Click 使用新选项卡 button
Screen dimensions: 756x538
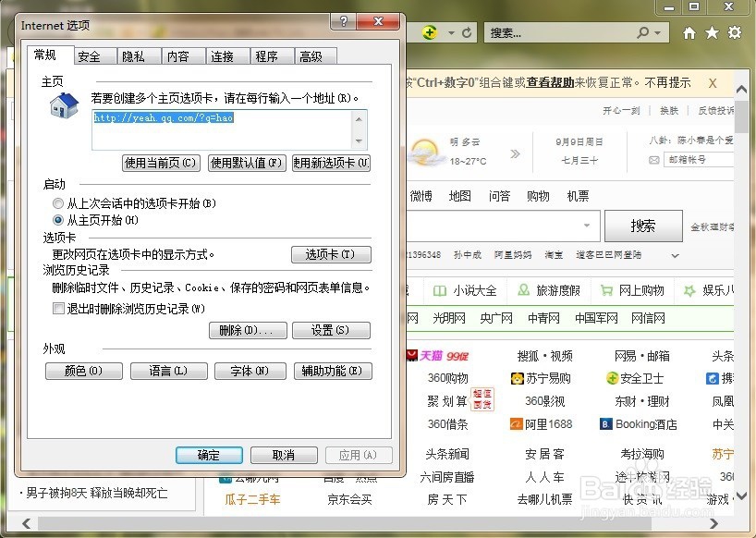click(331, 163)
